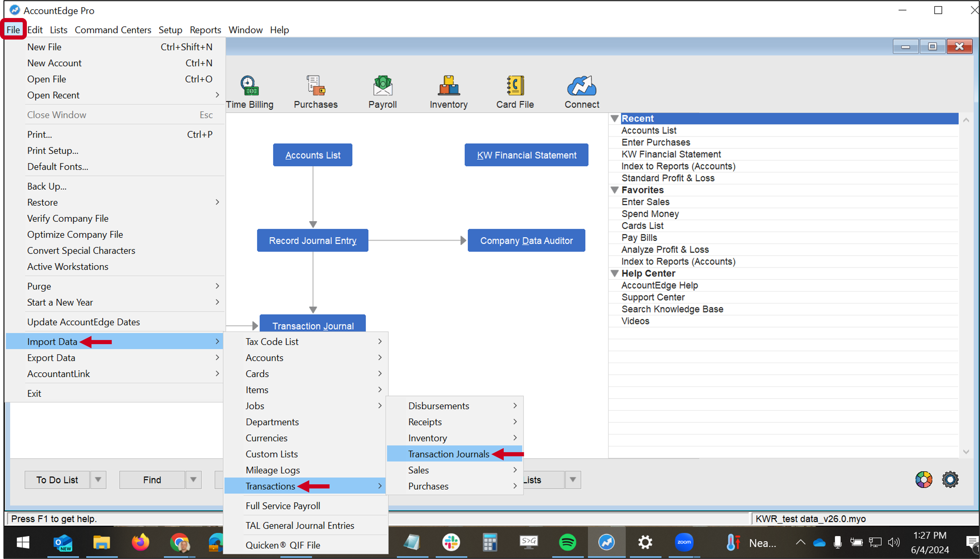The image size is (980, 559).
Task: Open the Card File command center
Action: point(515,91)
